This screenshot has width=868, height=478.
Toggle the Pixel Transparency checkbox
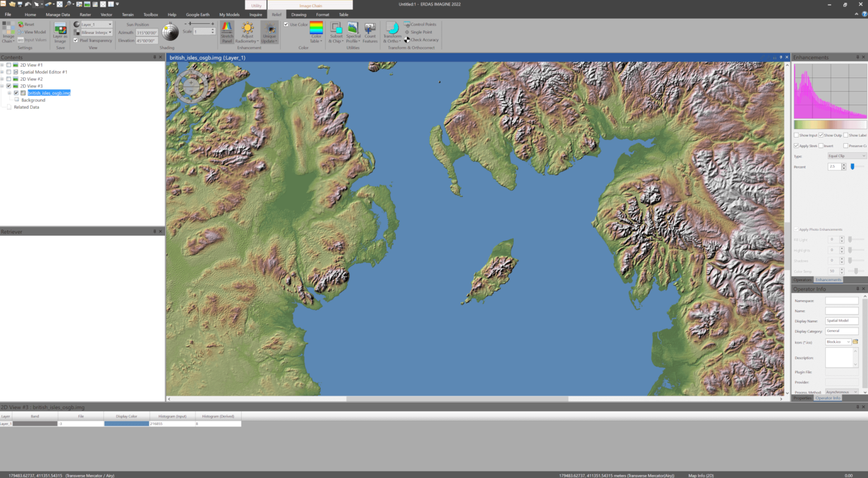[x=76, y=40]
